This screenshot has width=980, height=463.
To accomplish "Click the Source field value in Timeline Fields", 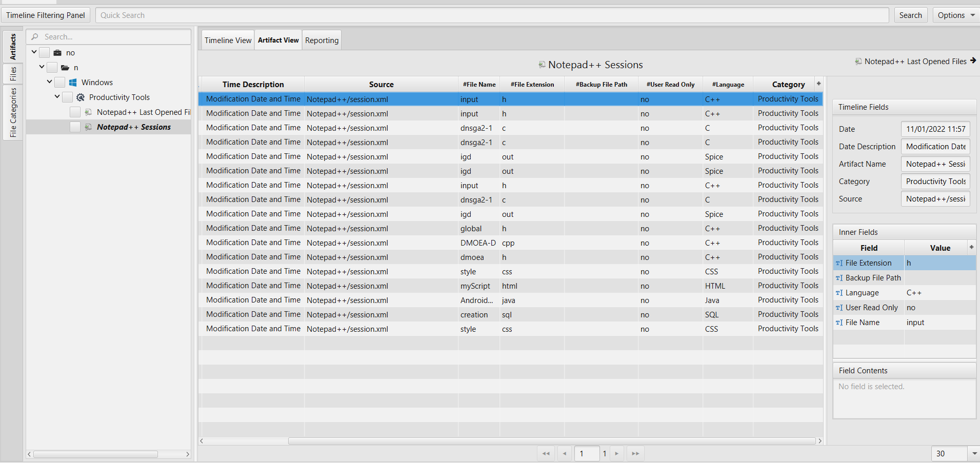I will point(935,199).
